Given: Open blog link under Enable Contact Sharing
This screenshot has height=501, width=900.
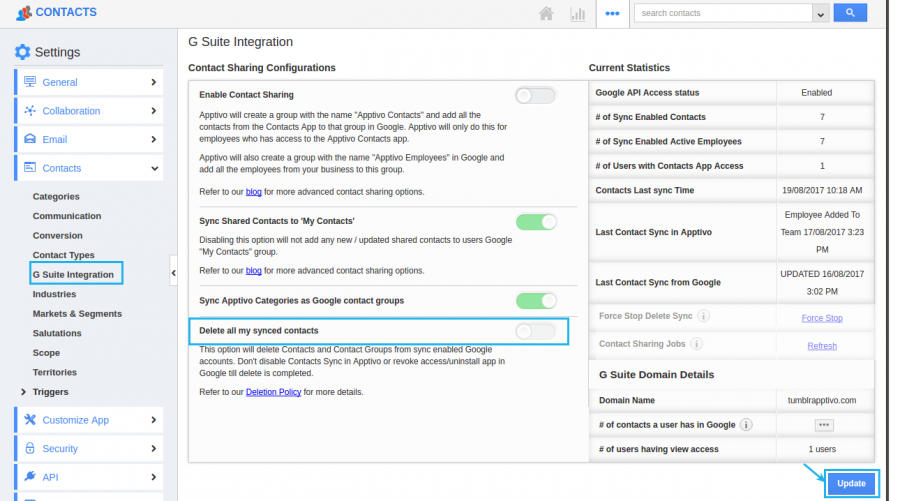Looking at the screenshot, I should coord(254,192).
